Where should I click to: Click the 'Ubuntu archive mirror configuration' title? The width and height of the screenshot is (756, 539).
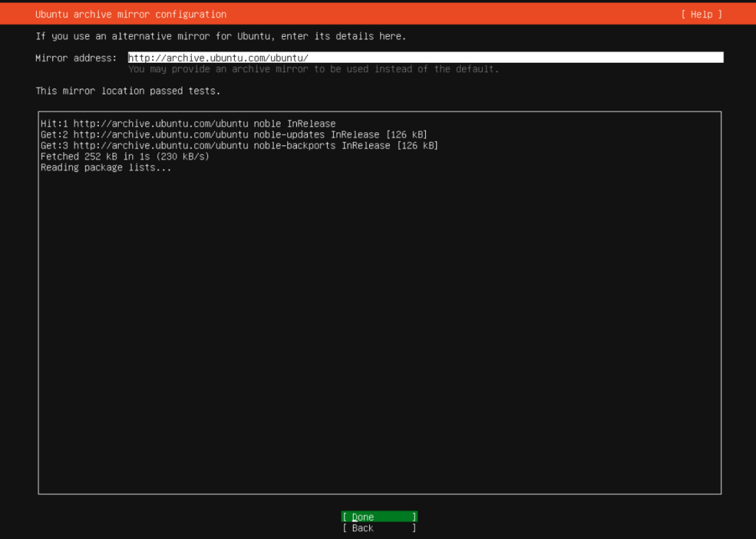point(131,15)
